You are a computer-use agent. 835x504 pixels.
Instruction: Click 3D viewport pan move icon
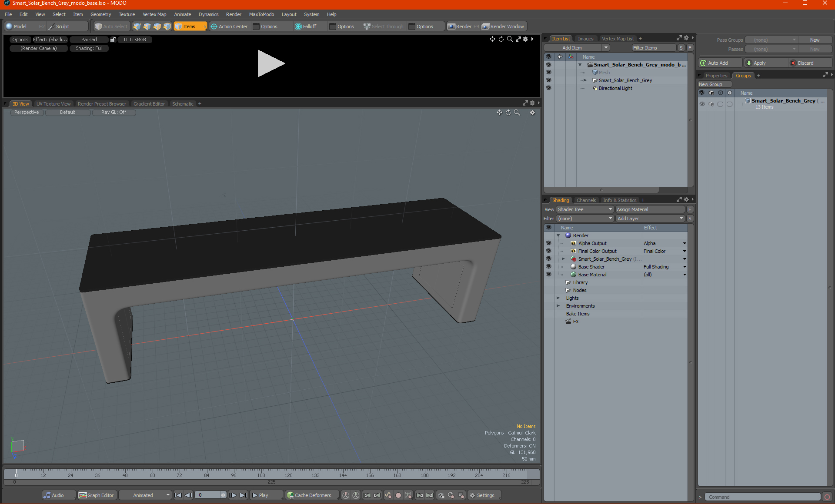coord(499,113)
